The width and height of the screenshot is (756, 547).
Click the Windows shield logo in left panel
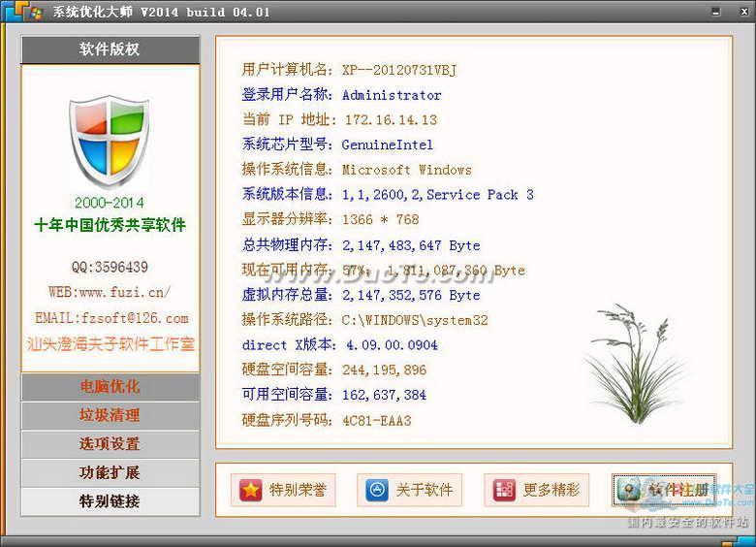(x=109, y=142)
